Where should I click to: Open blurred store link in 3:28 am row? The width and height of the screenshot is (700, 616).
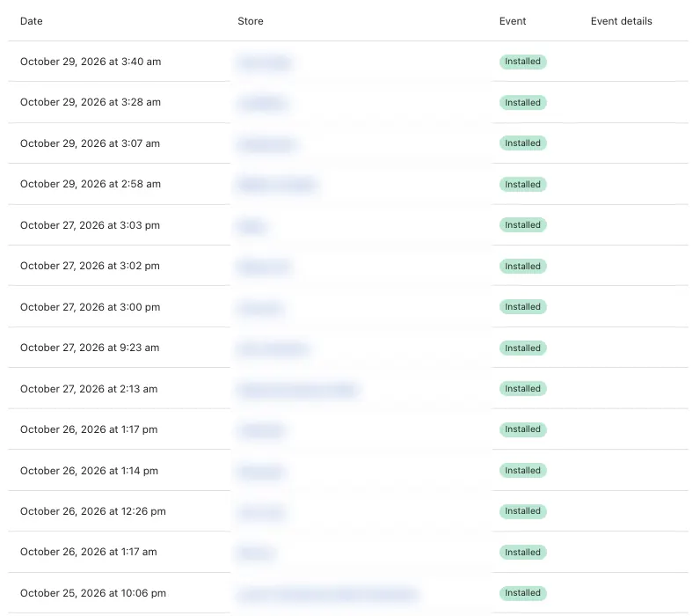262,104
